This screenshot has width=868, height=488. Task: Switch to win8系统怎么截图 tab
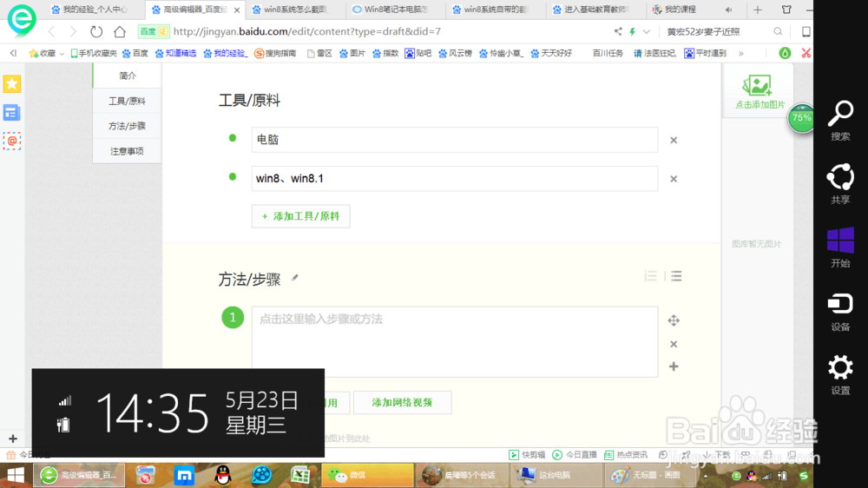click(x=295, y=10)
